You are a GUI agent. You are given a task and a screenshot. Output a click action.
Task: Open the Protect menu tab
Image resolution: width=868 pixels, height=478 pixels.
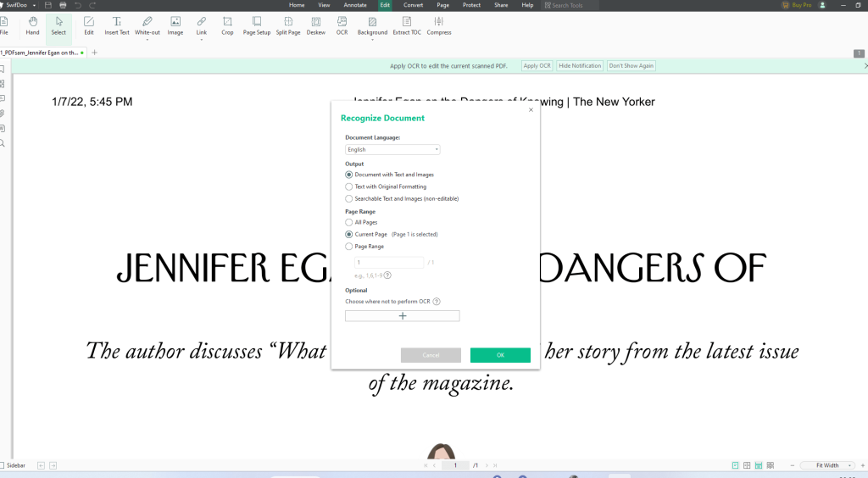pyautogui.click(x=471, y=5)
